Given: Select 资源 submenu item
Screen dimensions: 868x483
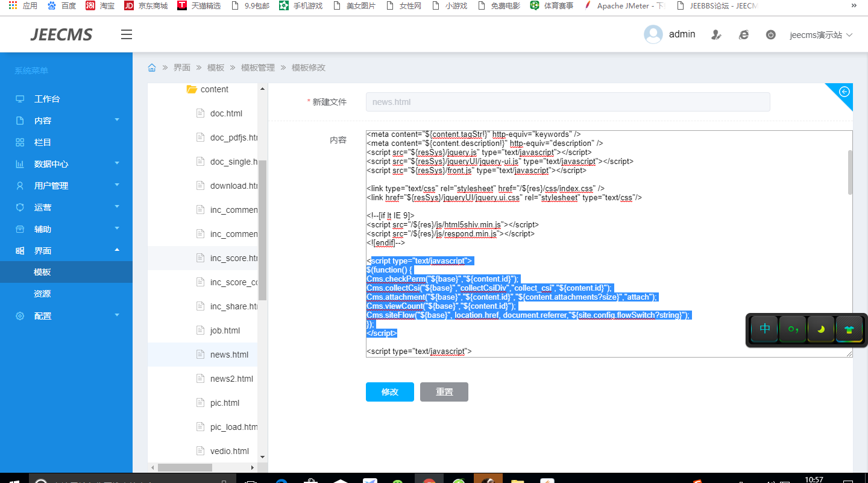Looking at the screenshot, I should pyautogui.click(x=42, y=294).
